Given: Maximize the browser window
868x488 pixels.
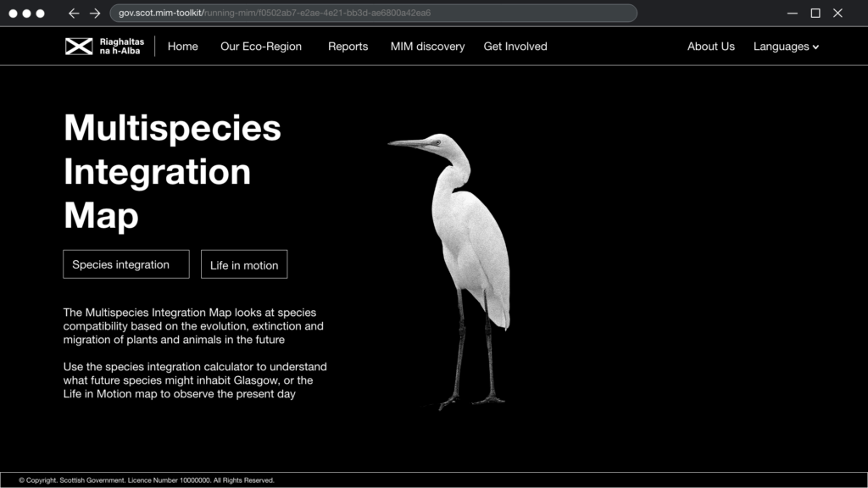Looking at the screenshot, I should coord(815,13).
